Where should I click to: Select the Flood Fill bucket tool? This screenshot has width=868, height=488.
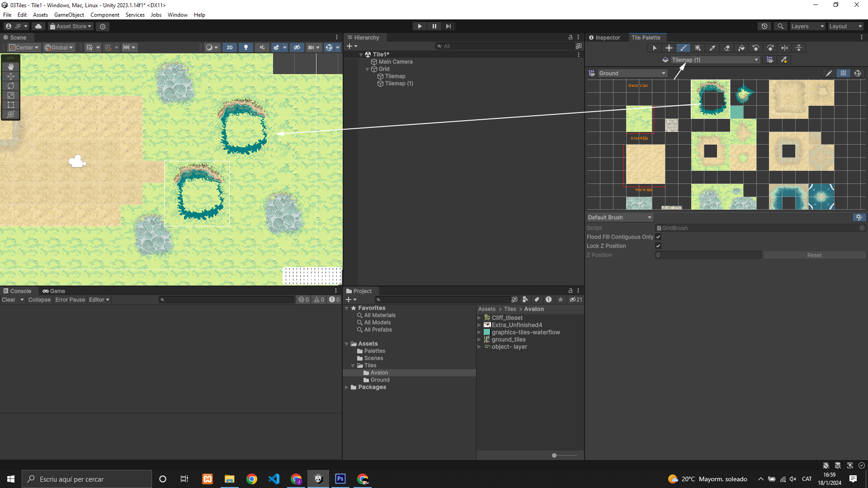[741, 48]
